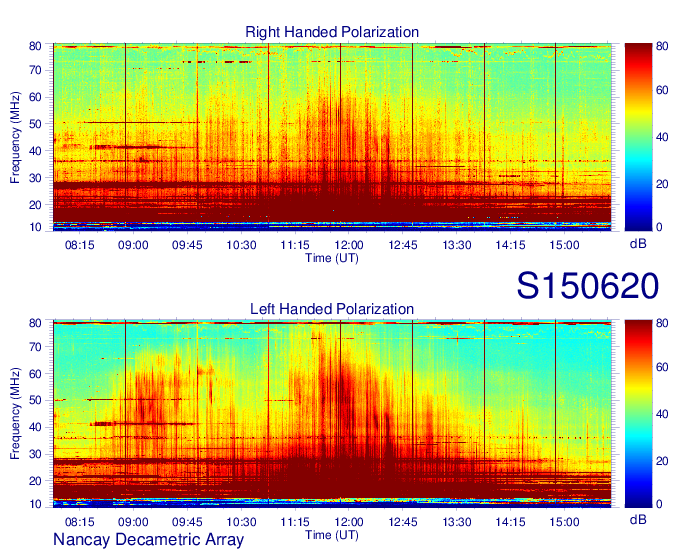This screenshot has height=552, width=680.
Task: Click the 40 MHz tick label on the top plot
Action: point(35,151)
